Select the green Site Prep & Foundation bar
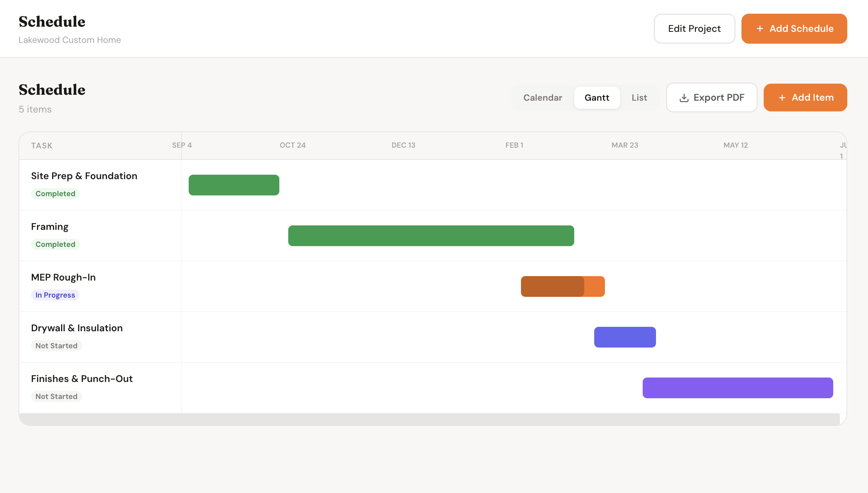Screen dimensions: 868x493 pyautogui.click(x=234, y=184)
